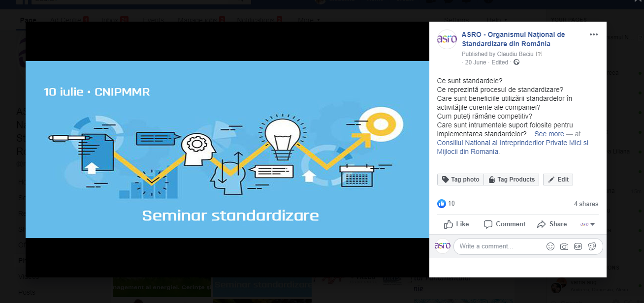Open the sticker picker in comment box
Viewport: 644px width, 303px height.
[592, 246]
